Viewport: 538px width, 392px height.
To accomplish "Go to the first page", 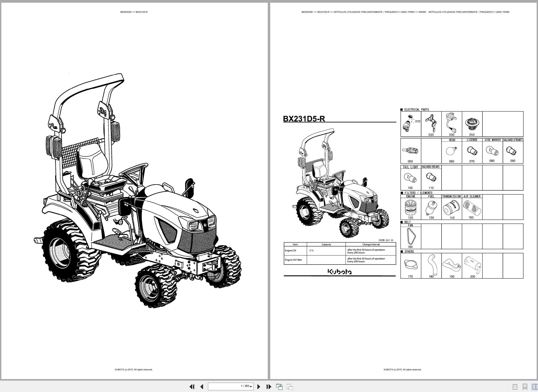I will tap(192, 387).
